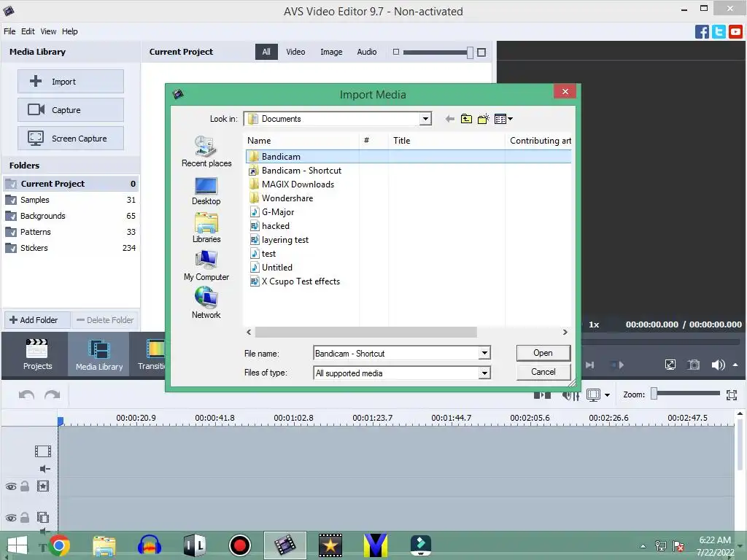
Task: Go to Desktop in Import Media sidebar
Action: tap(206, 191)
